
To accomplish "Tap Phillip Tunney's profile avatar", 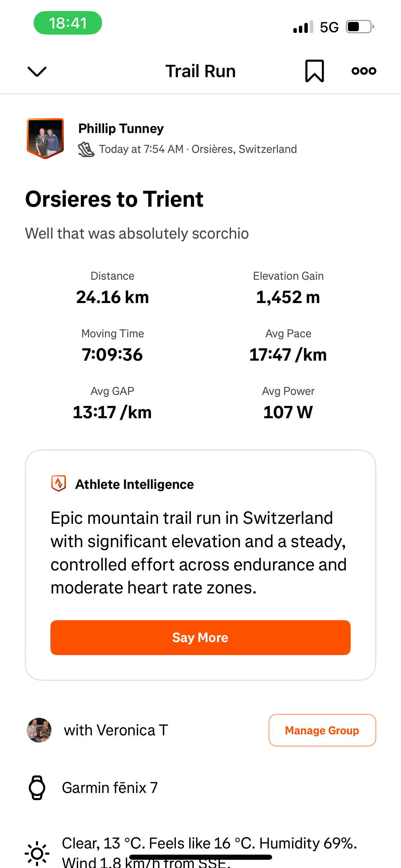I will click(45, 138).
